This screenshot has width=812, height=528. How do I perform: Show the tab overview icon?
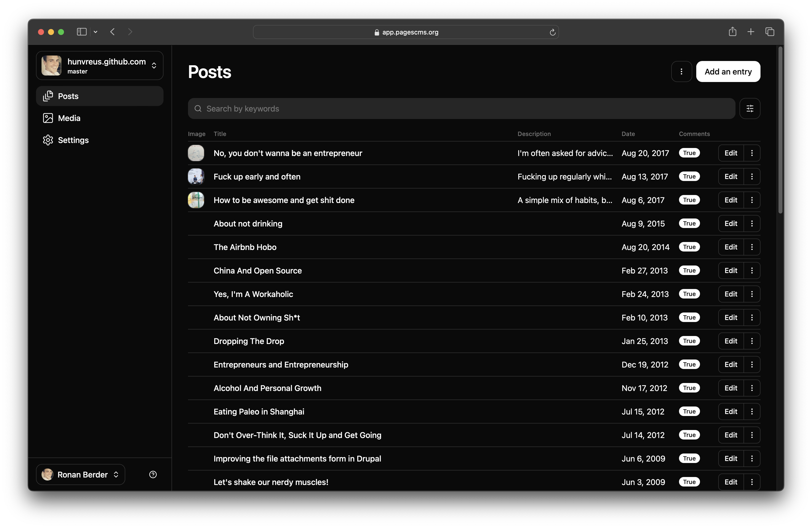(769, 32)
